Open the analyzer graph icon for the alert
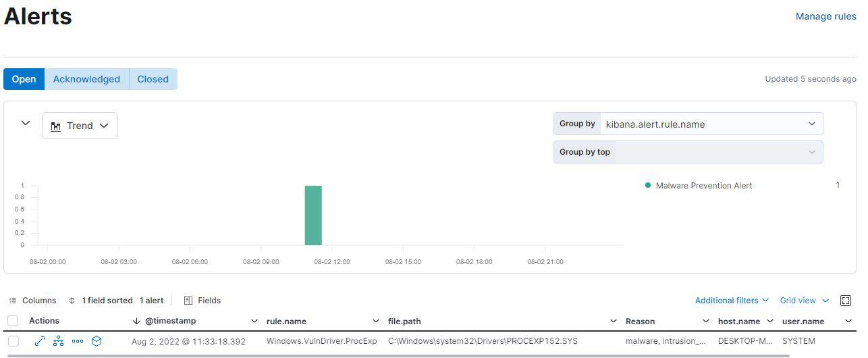Image resolution: width=868 pixels, height=358 pixels. point(58,341)
